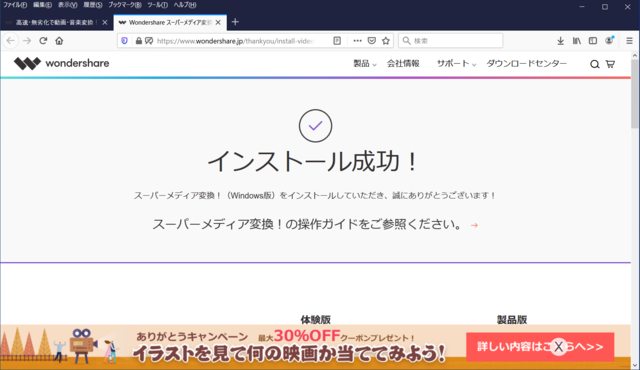Open the ファイル menu
Viewport: 640px width, 370px height.
tap(15, 5)
